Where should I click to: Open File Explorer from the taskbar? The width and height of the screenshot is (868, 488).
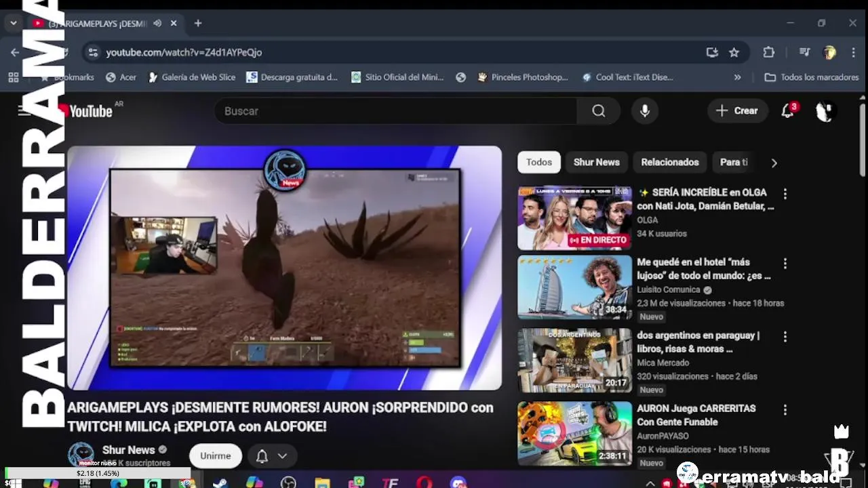(x=322, y=483)
